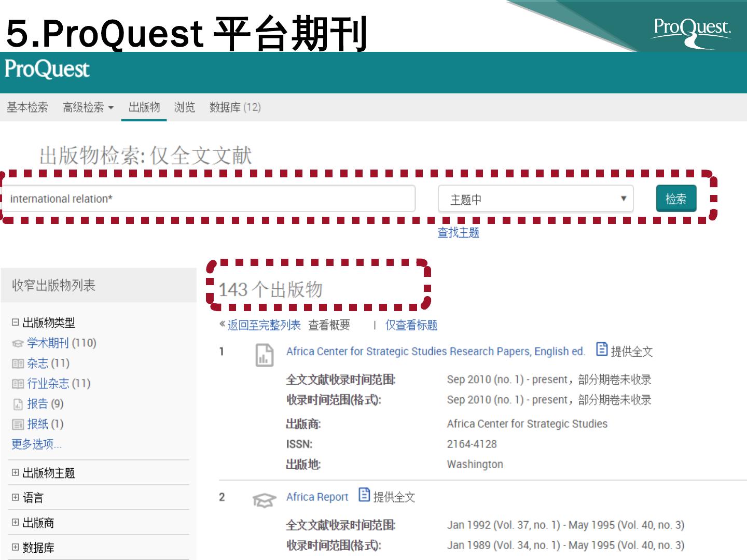Click the newspaper icon next to 报纸 (1)

[18, 425]
